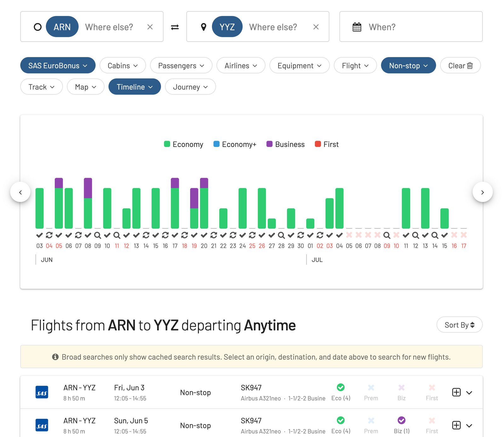This screenshot has width=504, height=437.
Task: Click checkmark icon for June 03
Action: [x=39, y=235]
